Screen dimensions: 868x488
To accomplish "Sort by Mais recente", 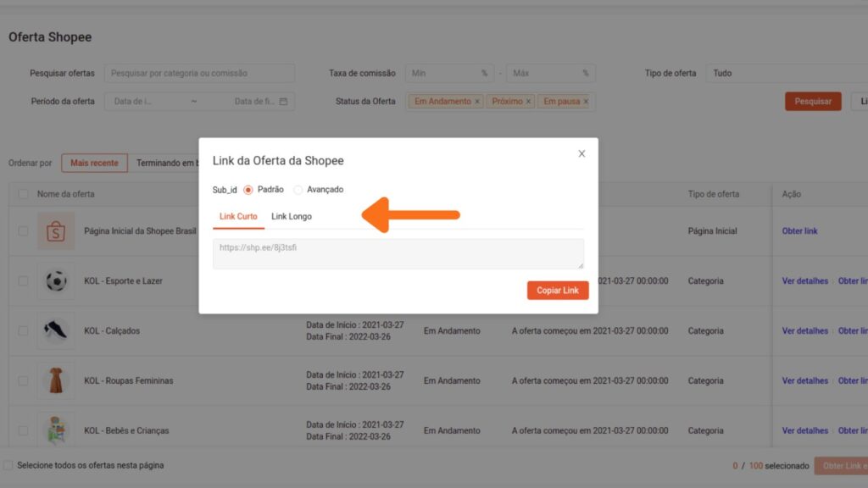I will coord(94,164).
